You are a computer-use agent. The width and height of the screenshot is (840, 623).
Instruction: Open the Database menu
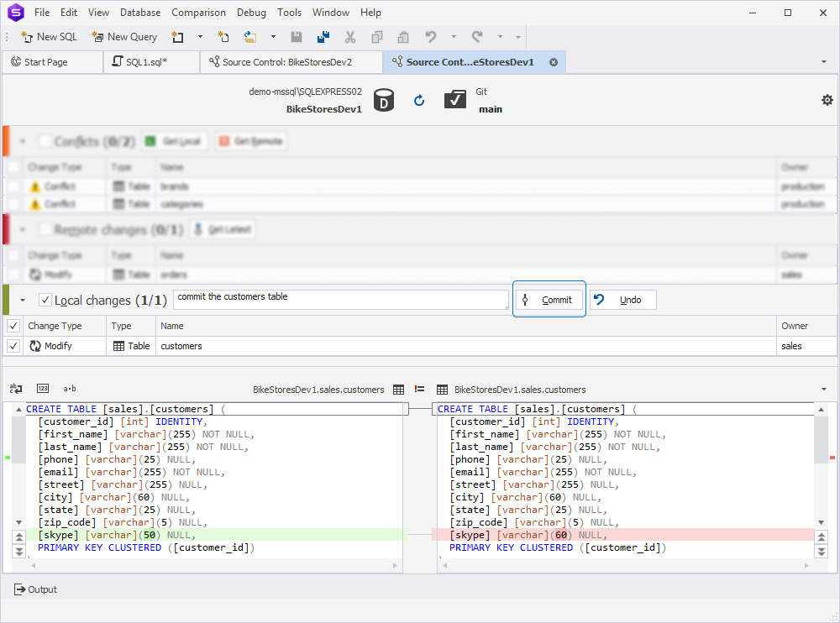pyautogui.click(x=139, y=13)
